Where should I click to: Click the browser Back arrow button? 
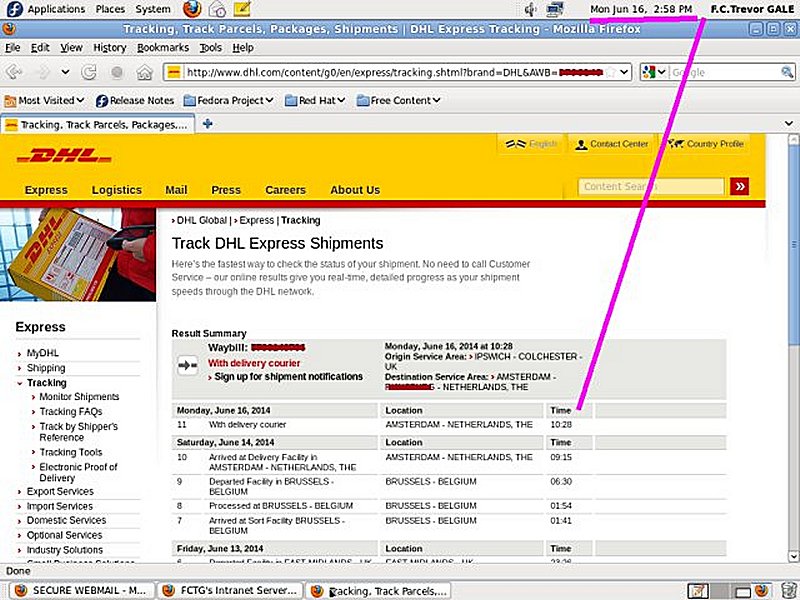click(x=14, y=72)
